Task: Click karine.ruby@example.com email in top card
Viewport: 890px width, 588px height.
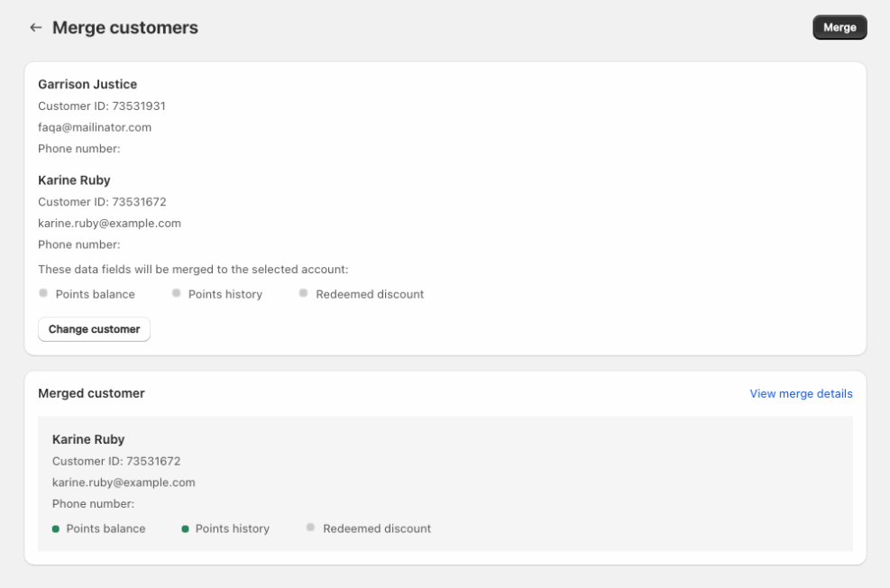Action: click(x=109, y=224)
